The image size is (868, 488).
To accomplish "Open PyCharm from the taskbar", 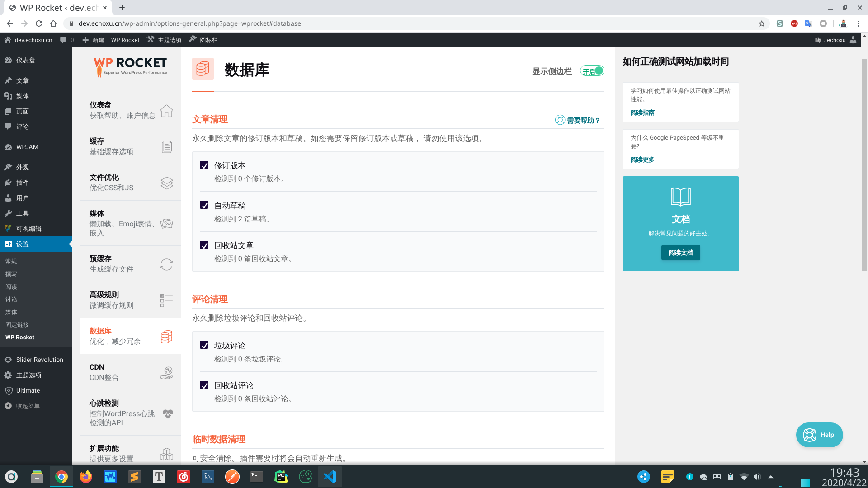I will tap(281, 477).
